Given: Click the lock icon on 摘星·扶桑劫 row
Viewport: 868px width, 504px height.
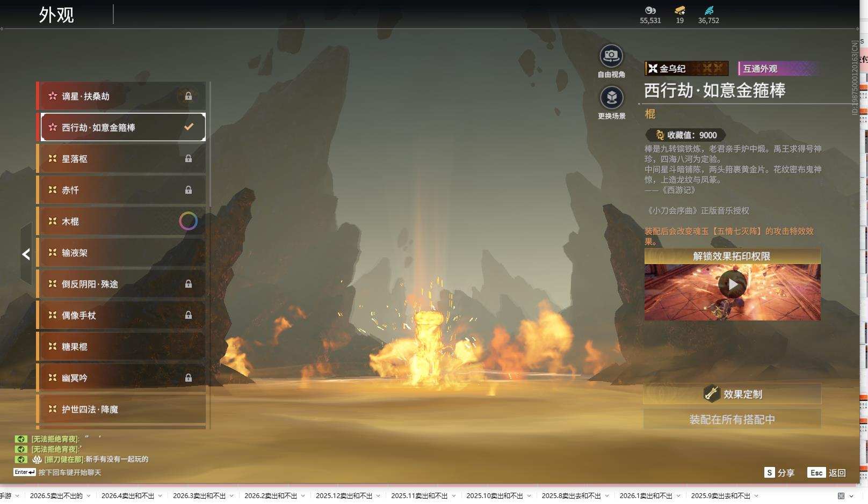Looking at the screenshot, I should click(189, 96).
